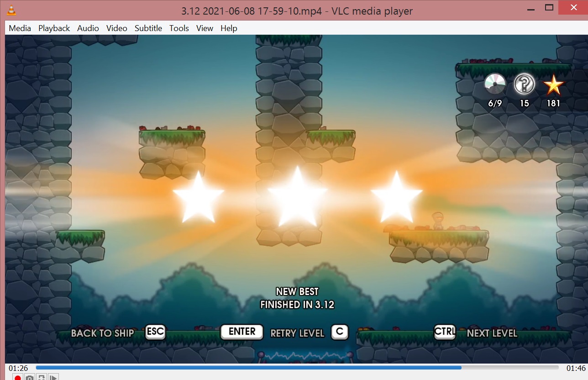Click the VLC cone icon in title bar
The width and height of the screenshot is (588, 380).
11,10
